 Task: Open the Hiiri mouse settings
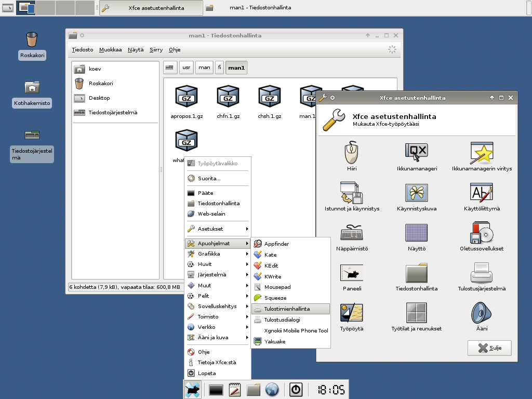tap(352, 154)
